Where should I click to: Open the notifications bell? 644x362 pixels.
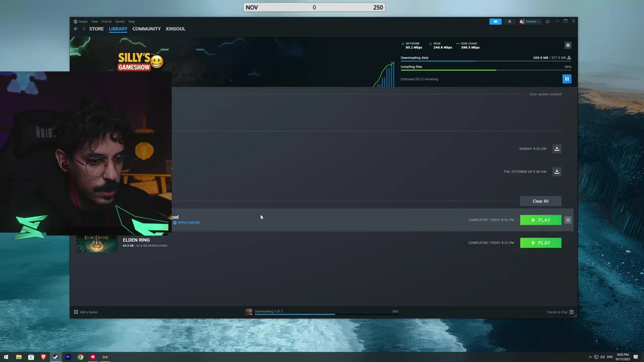pos(510,22)
